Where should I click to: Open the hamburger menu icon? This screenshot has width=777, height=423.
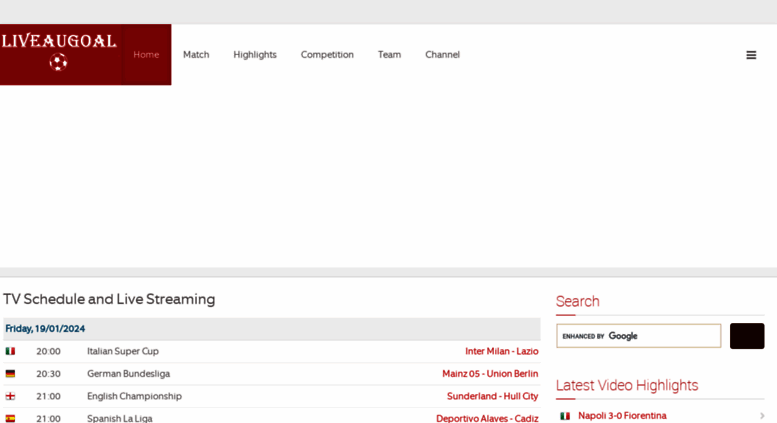(751, 55)
